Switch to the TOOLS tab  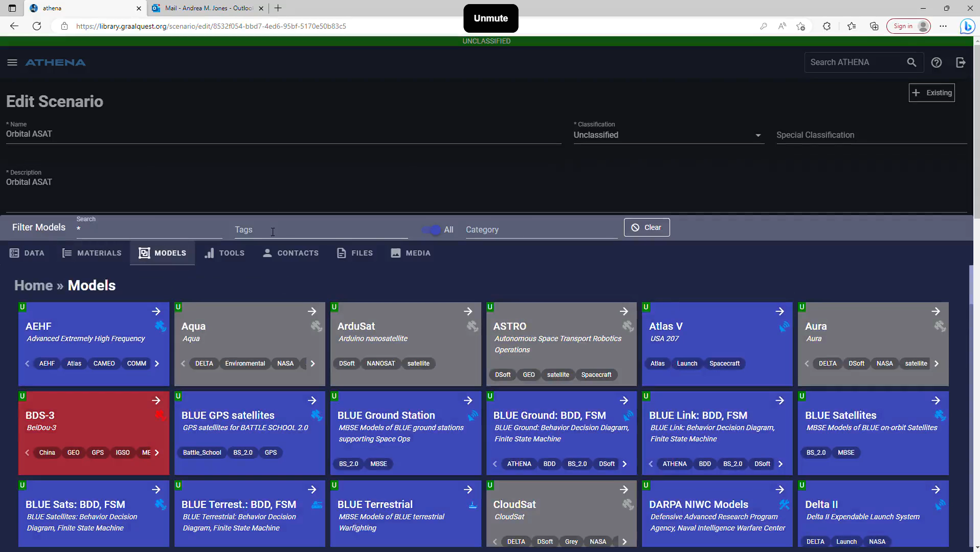tap(225, 253)
